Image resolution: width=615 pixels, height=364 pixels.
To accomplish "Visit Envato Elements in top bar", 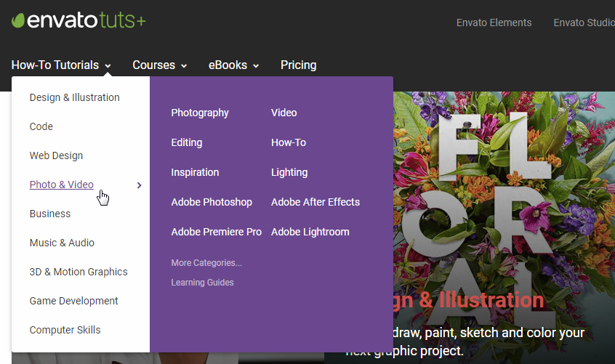I will (x=494, y=23).
